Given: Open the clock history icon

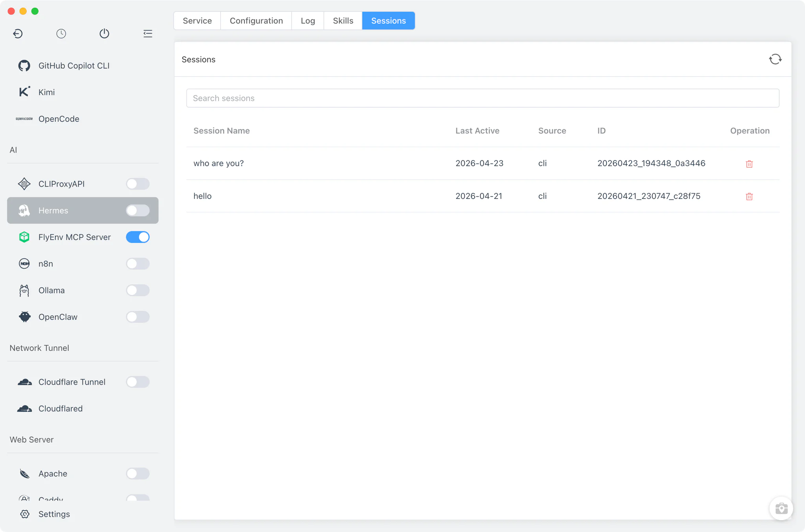Looking at the screenshot, I should pos(61,33).
